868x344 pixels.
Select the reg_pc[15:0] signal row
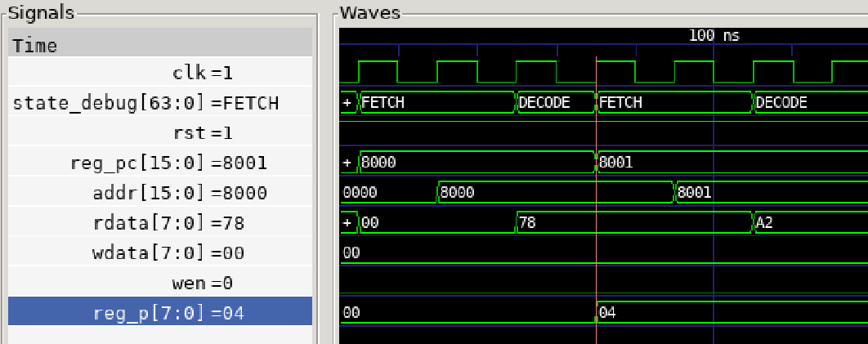[x=160, y=163]
